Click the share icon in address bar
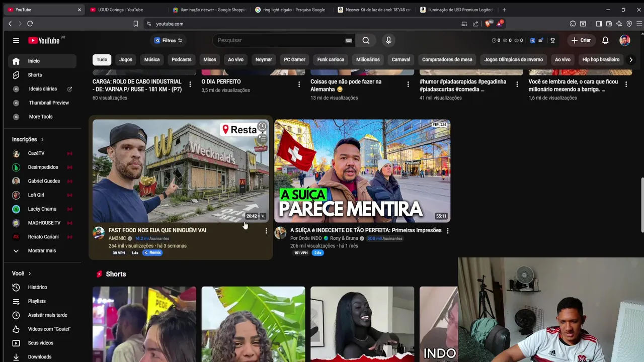Screen dimensions: 644x362 475,24
